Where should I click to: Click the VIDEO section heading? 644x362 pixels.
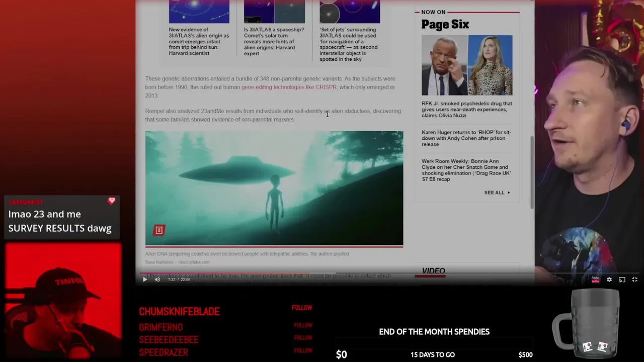tap(433, 270)
